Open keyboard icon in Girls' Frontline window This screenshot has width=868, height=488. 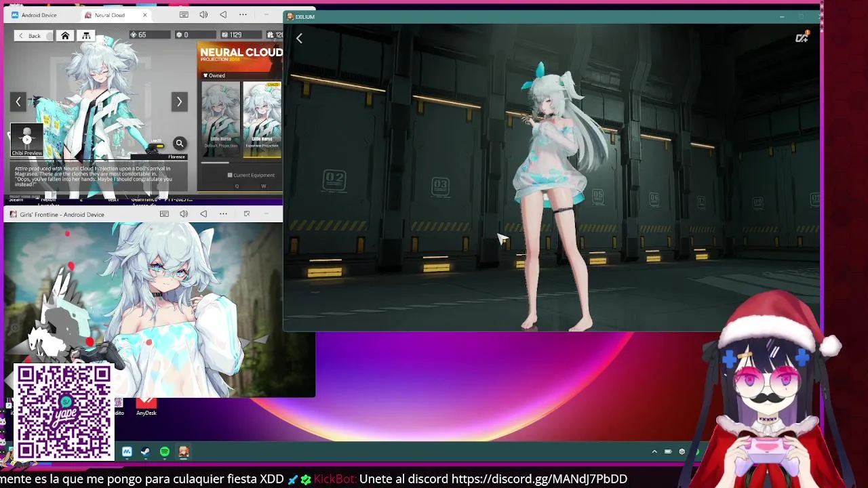tap(164, 214)
